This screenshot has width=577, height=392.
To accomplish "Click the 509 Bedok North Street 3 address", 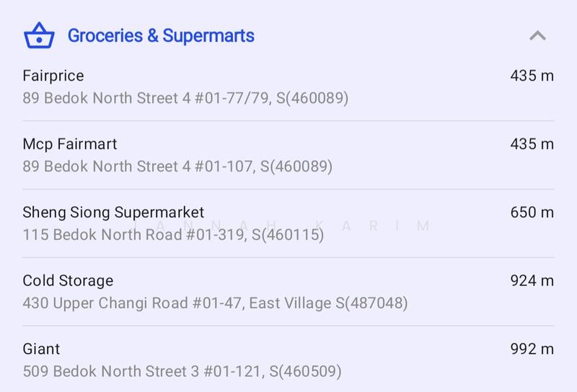I will pos(182,371).
